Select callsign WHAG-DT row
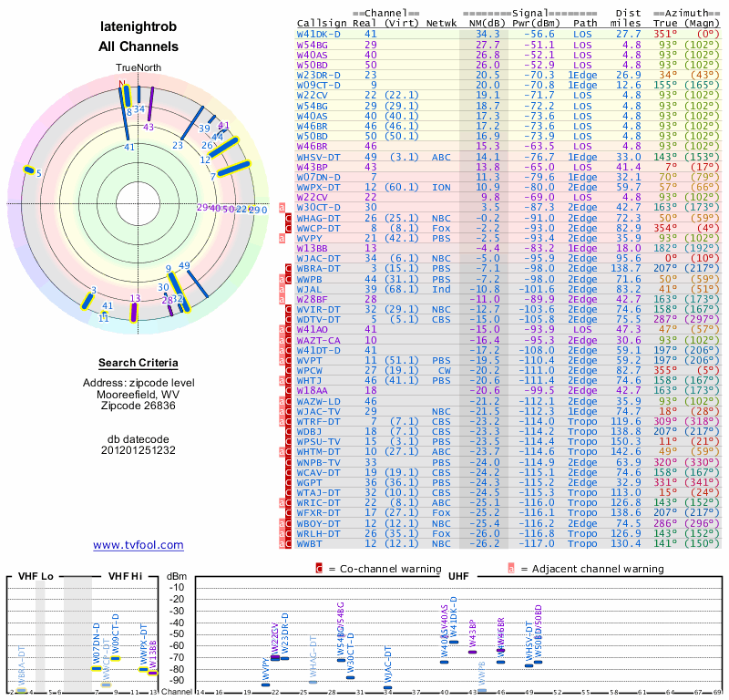Screen dimensions: 729x700 (508, 218)
